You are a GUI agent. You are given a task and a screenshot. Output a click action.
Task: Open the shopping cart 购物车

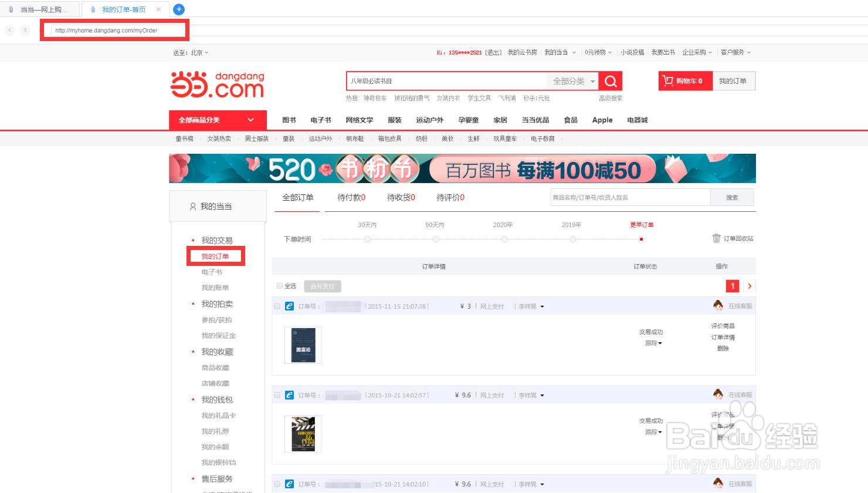[x=684, y=81]
